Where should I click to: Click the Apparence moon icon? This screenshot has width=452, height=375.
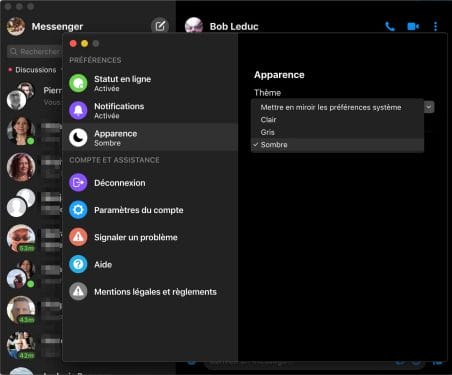pos(78,138)
